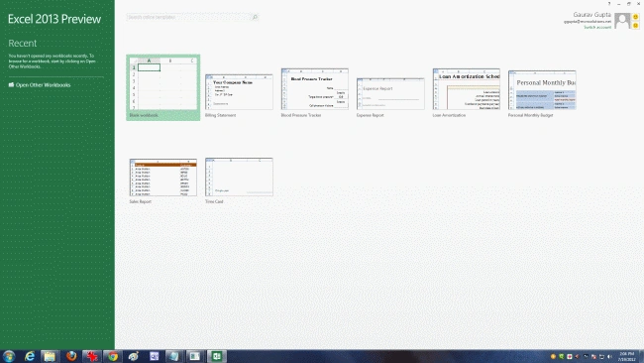Image resolution: width=644 pixels, height=363 pixels.
Task: Click the red splat taskbar icon
Action: 91,356
